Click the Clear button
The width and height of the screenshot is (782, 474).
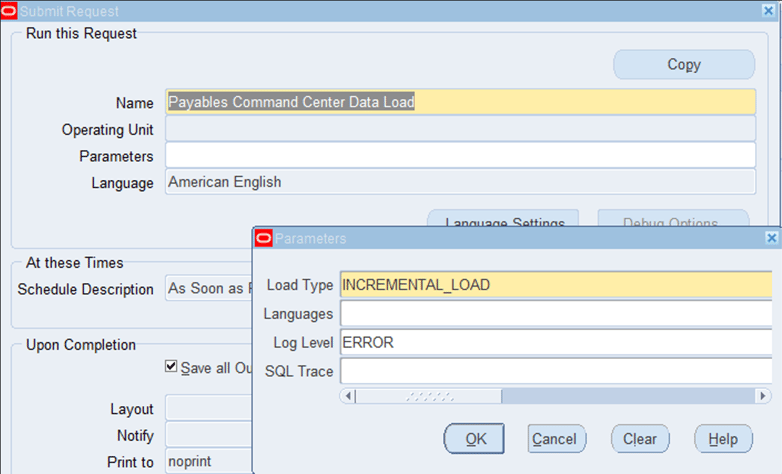coord(639,438)
